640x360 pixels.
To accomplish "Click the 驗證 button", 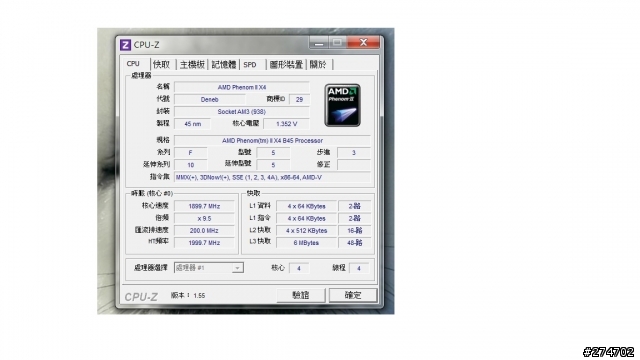I will (301, 295).
